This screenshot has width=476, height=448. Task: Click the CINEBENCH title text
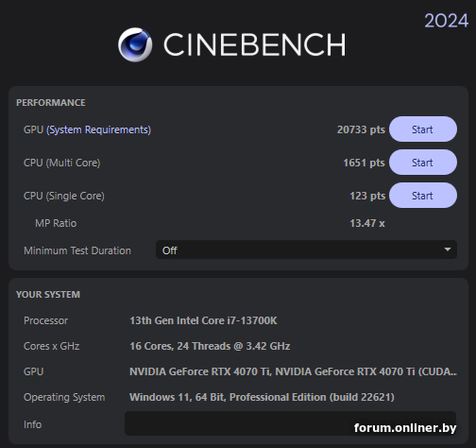pyautogui.click(x=254, y=45)
